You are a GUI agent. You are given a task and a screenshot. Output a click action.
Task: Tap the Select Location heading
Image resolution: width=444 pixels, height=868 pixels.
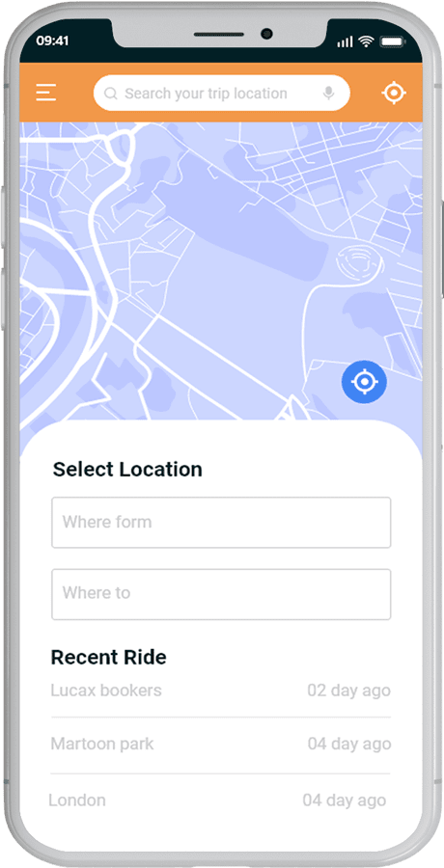127,470
